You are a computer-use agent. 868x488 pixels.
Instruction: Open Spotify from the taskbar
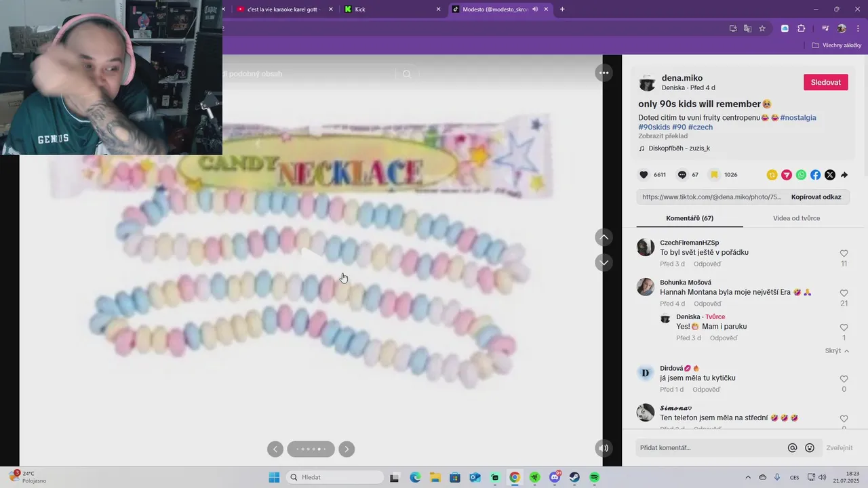click(594, 477)
